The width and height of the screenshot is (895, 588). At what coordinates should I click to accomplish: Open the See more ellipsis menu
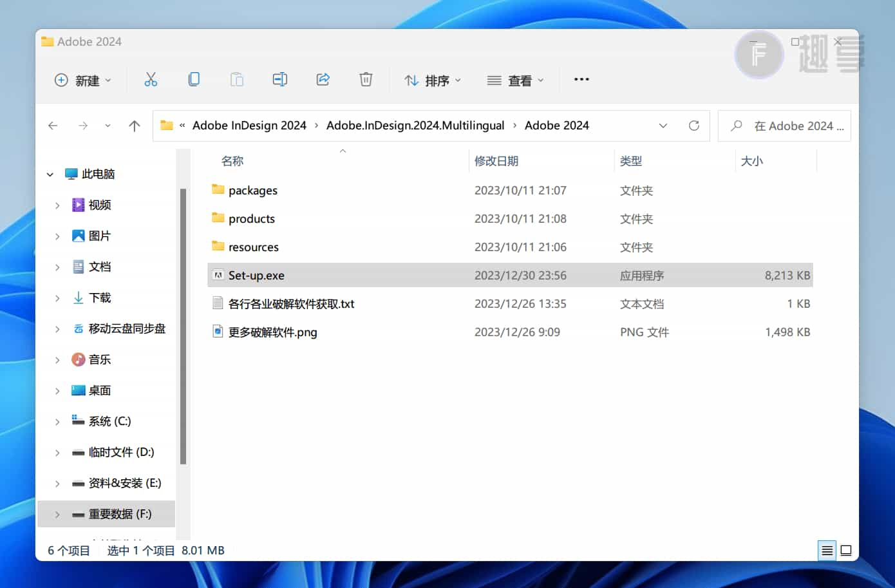coord(581,79)
